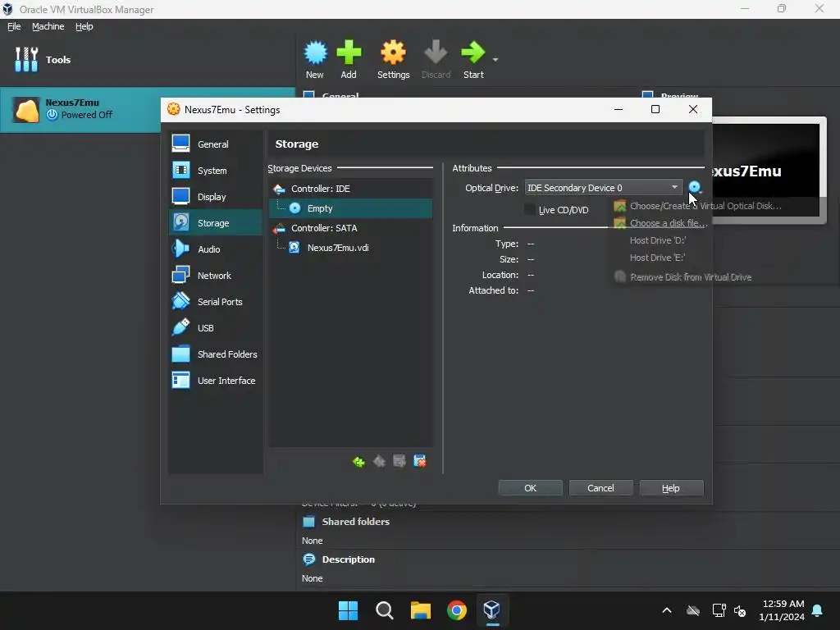Image resolution: width=840 pixels, height=630 pixels.
Task: Open the Windows Start menu
Action: tap(348, 610)
